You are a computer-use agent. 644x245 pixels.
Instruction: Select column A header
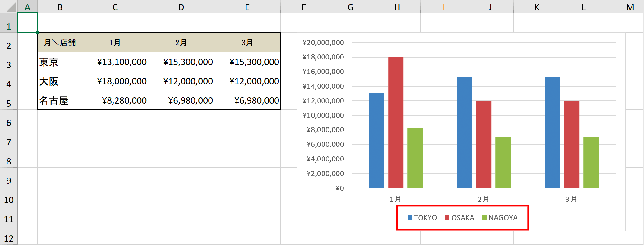point(27,7)
